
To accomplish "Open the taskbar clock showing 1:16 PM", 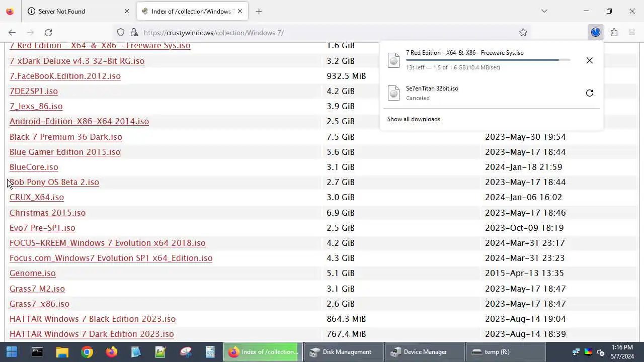I will coord(622,352).
